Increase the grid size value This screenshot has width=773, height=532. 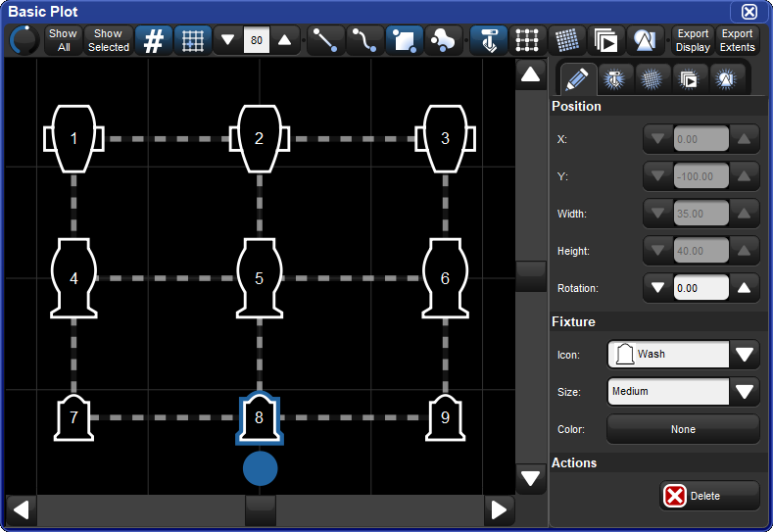[x=284, y=40]
